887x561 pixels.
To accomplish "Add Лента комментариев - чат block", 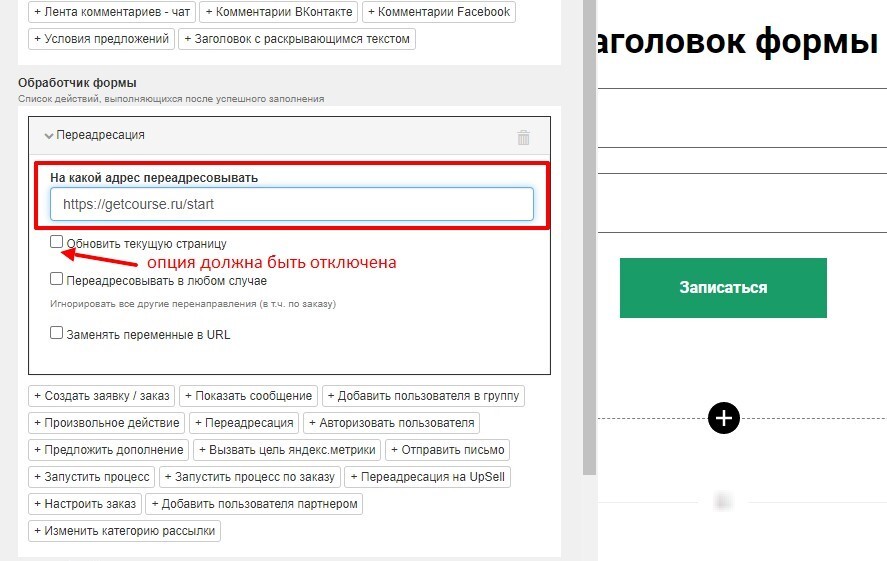I will coord(112,12).
